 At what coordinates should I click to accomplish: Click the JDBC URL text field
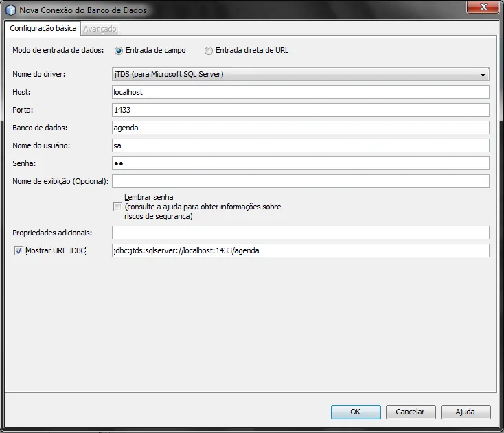301,250
